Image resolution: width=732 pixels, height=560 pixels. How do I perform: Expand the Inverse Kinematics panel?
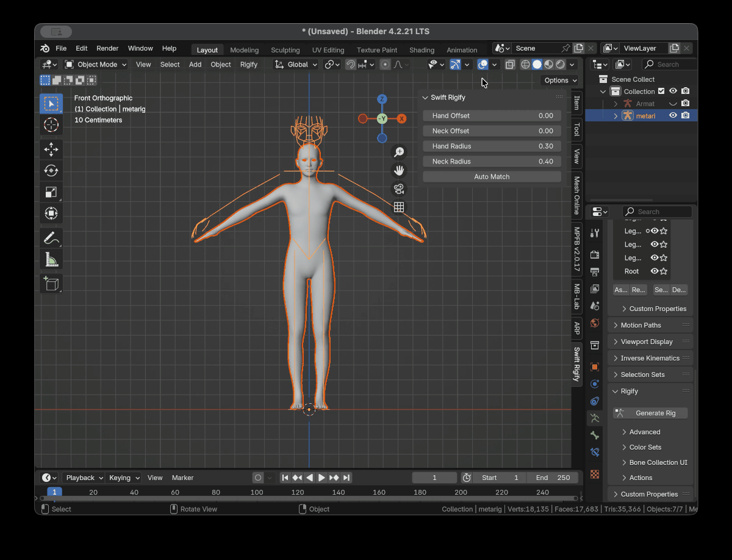click(650, 358)
